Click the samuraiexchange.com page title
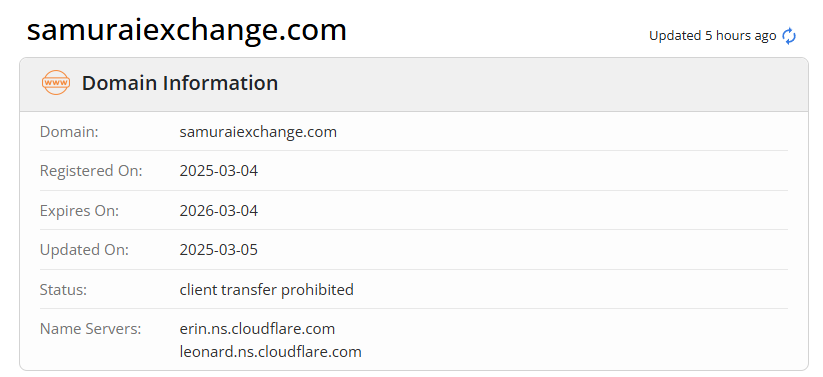This screenshot has width=823, height=377. click(187, 30)
